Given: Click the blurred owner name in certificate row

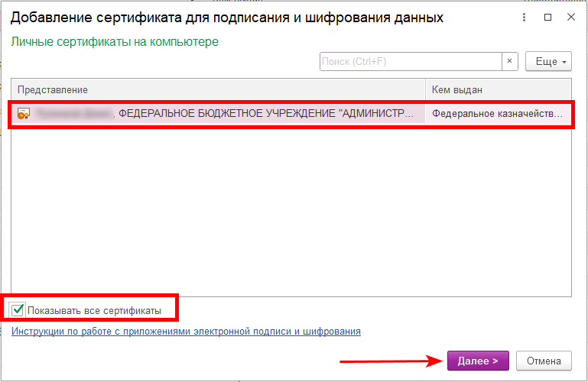Looking at the screenshot, I should [x=73, y=114].
